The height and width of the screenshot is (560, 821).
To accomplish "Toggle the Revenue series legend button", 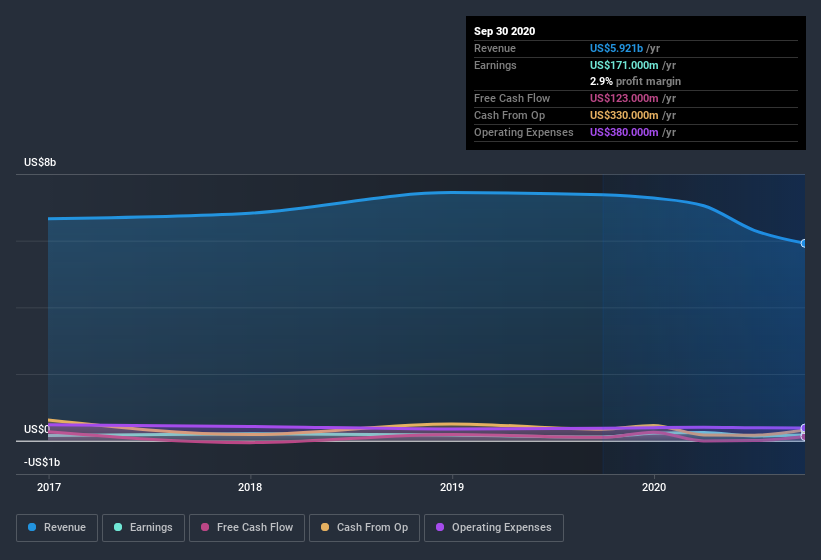I will click(57, 528).
